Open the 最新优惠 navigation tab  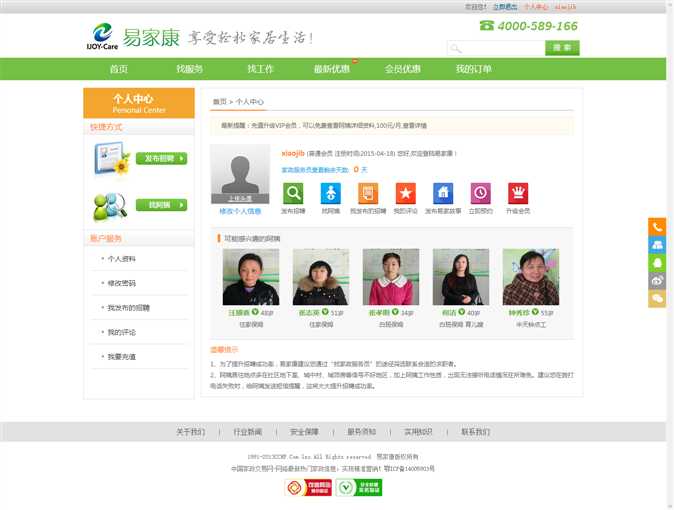pos(332,69)
